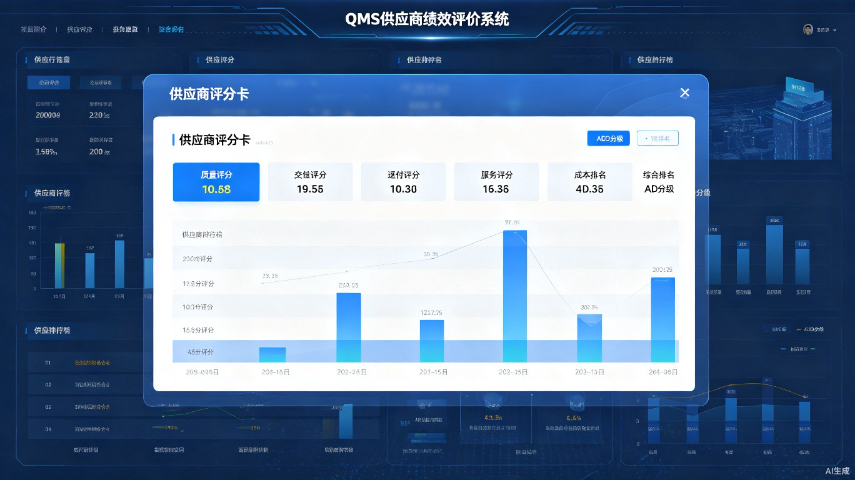Select the 服务评分 16.36 score card
This screenshot has width=855, height=480.
click(496, 182)
